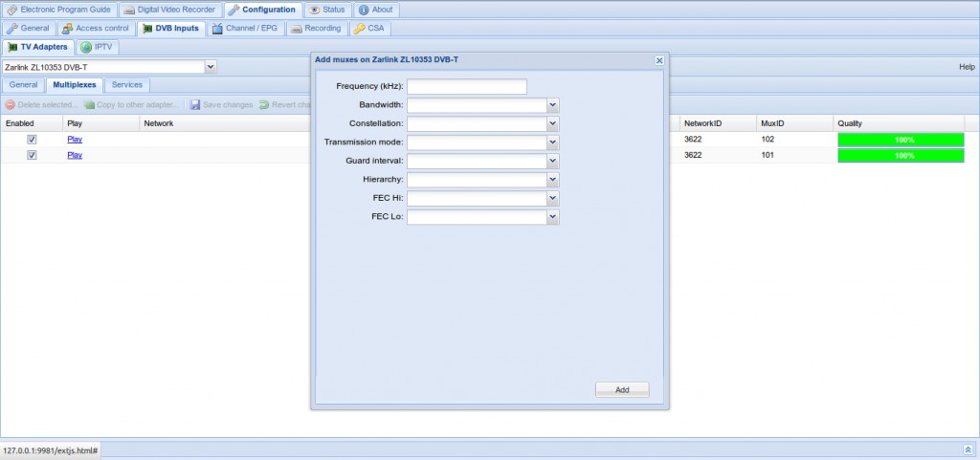The image size is (980, 460).
Task: Sort by the NetworkID column header
Action: point(718,123)
